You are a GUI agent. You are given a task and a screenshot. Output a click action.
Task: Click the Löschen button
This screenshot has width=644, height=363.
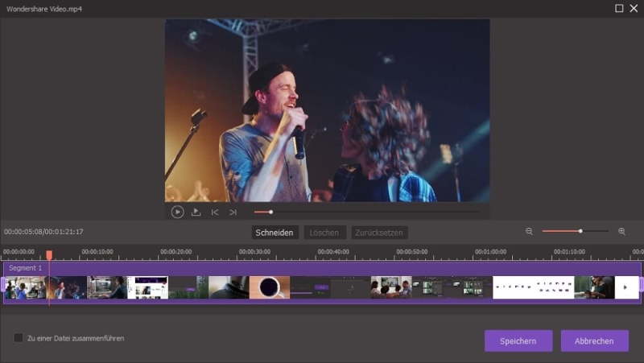pos(324,233)
